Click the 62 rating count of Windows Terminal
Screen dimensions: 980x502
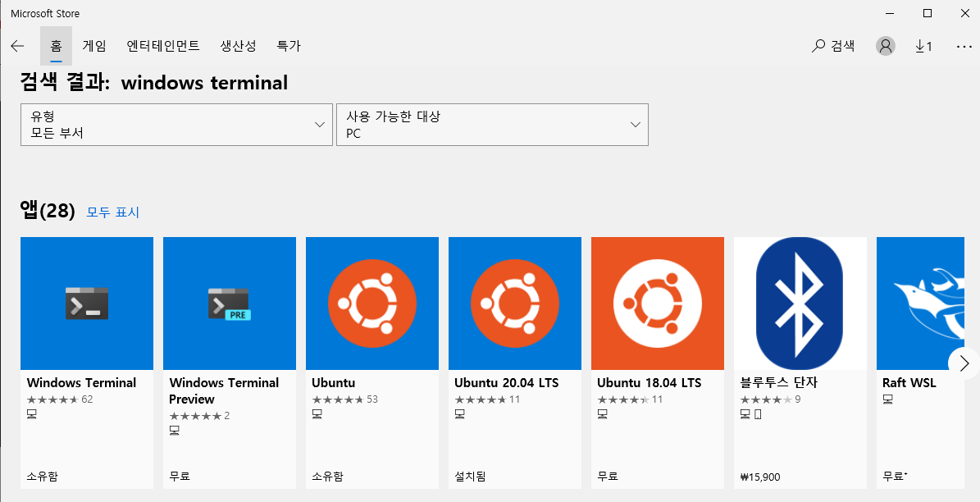click(x=87, y=399)
